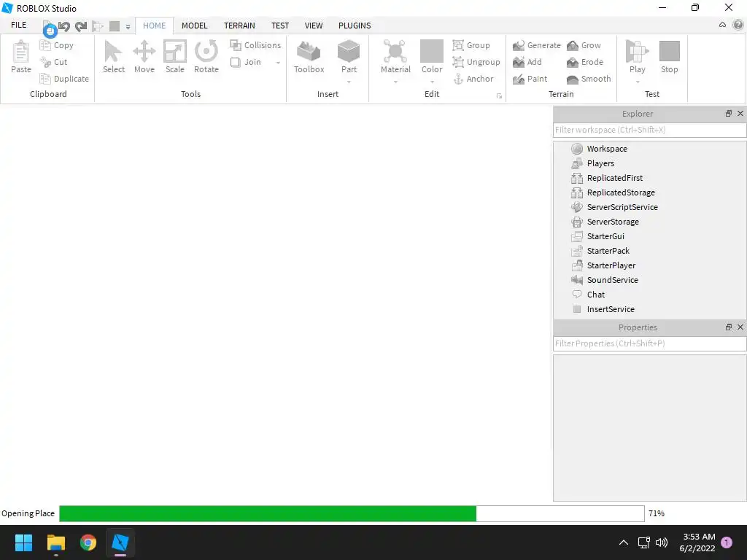Click the Anchor icon
Viewport: 747px width, 560px height.
coord(458,79)
